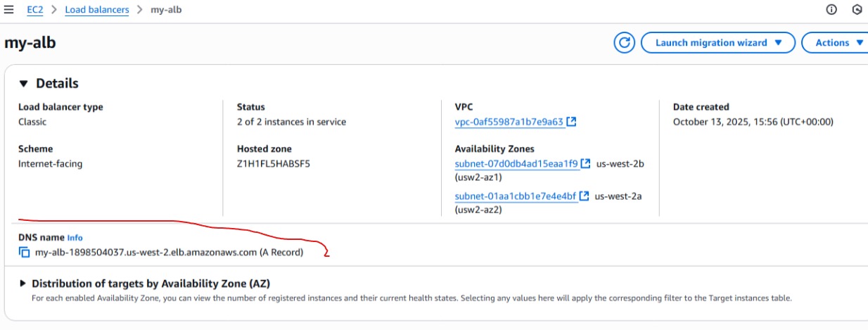Open the subnet-07d0db4ad15eaa1f9 link
This screenshot has width=868, height=330.
[x=516, y=164]
